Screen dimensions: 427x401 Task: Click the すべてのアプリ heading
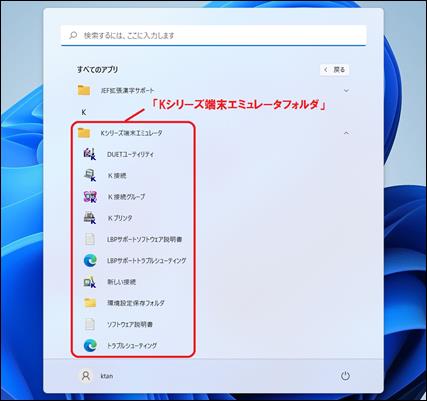[x=98, y=70]
